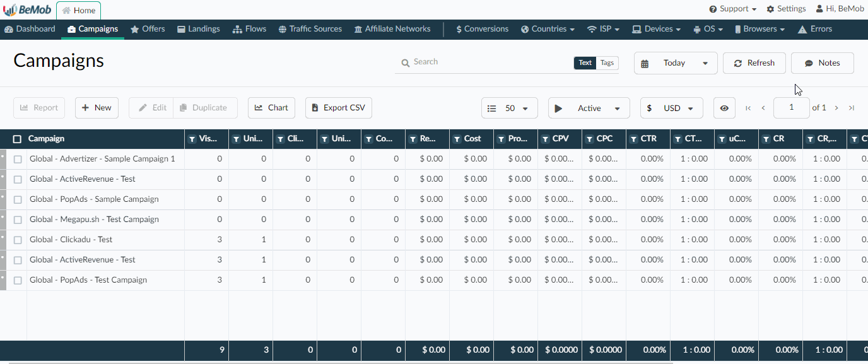Click the CR column filter icon
The width and height of the screenshot is (868, 364).
point(766,139)
